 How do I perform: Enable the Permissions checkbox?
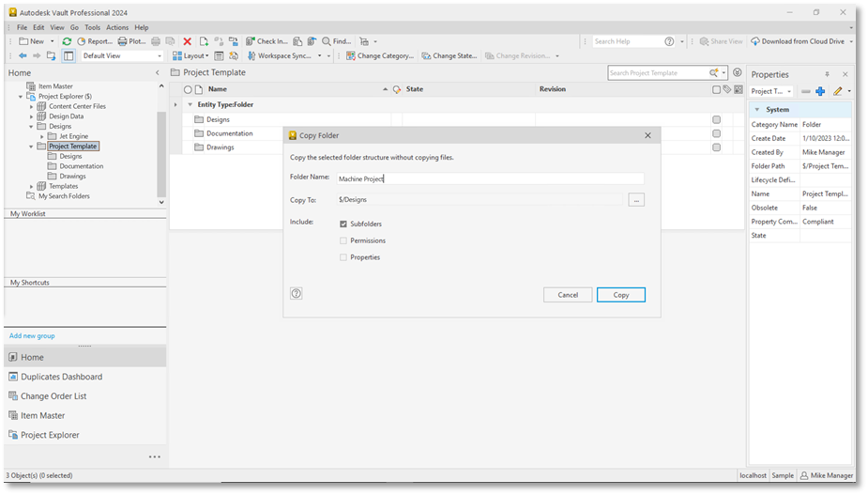343,240
